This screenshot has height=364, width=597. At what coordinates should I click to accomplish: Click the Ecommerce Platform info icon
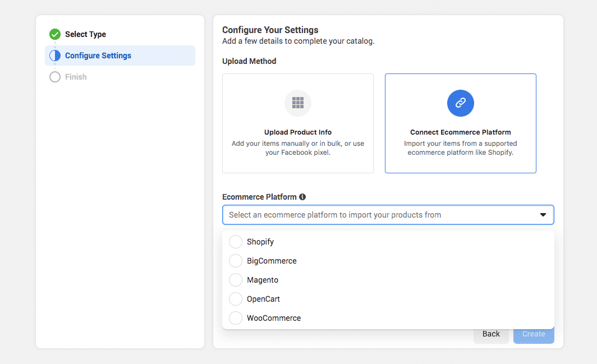click(x=302, y=197)
